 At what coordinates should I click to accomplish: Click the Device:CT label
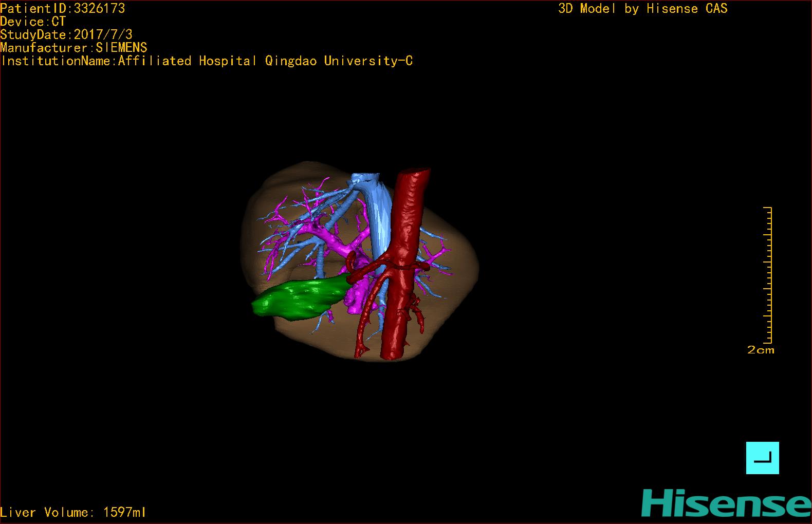33,22
